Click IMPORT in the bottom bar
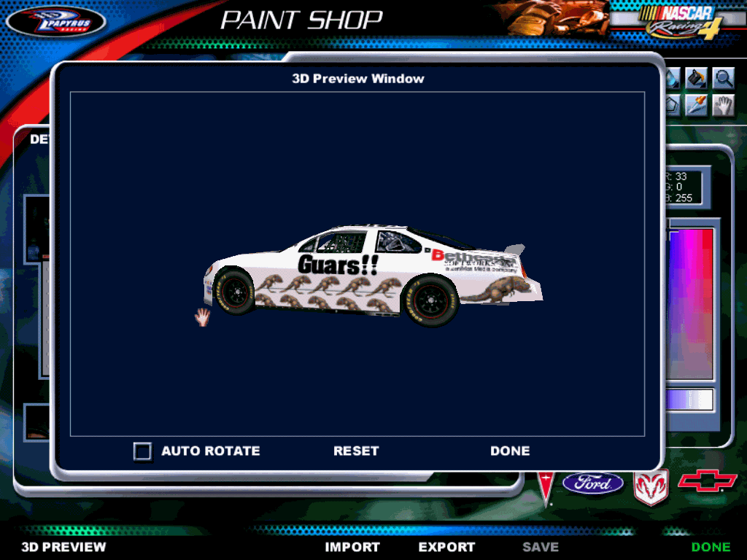The image size is (747, 560). coord(352,547)
